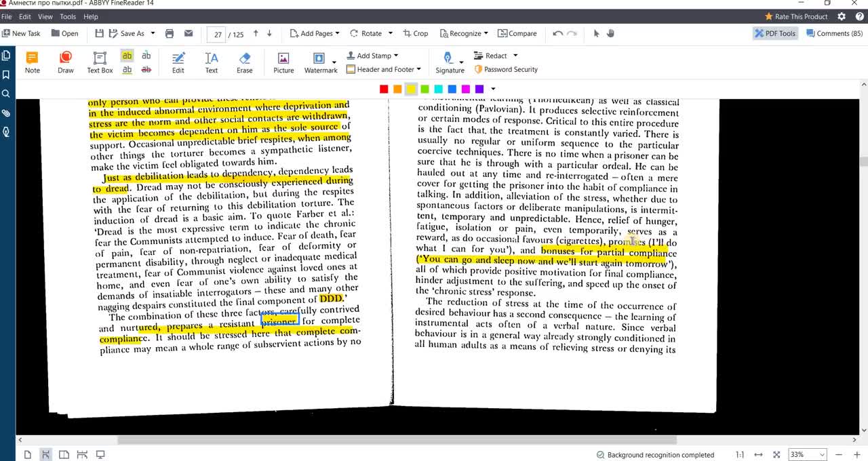
Task: Open the Bookmarks panel in sidebar
Action: 6,75
